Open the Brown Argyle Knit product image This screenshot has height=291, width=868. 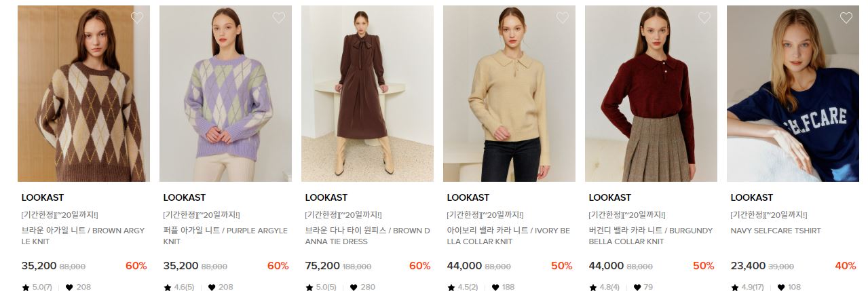(x=83, y=94)
